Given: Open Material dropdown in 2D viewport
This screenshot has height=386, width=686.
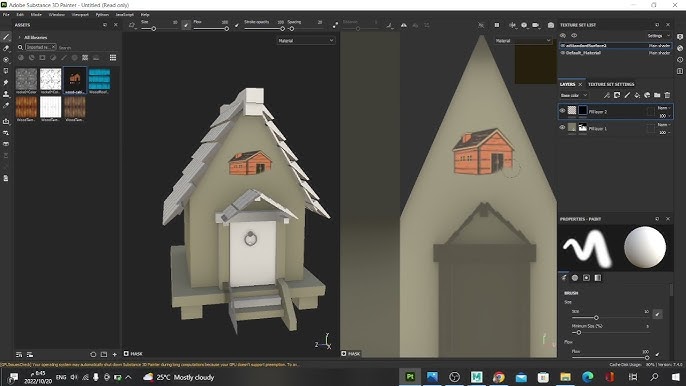Looking at the screenshot, I should tap(523, 41).
